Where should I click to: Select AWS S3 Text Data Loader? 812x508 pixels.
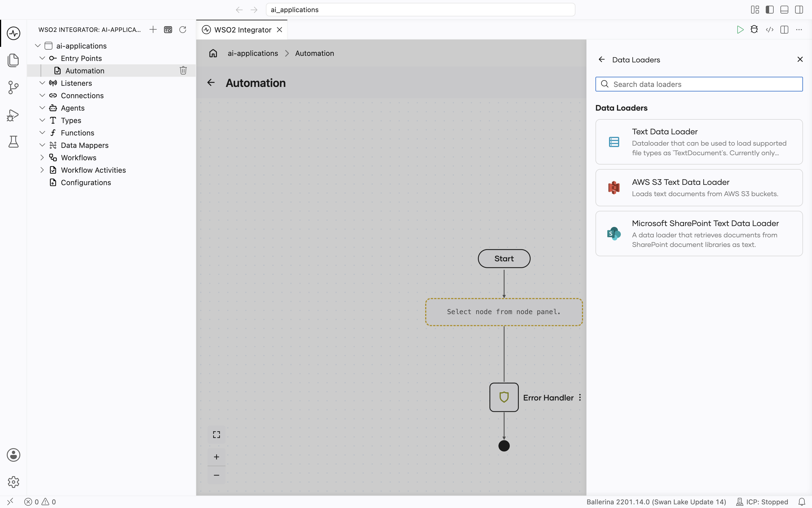pos(699,187)
